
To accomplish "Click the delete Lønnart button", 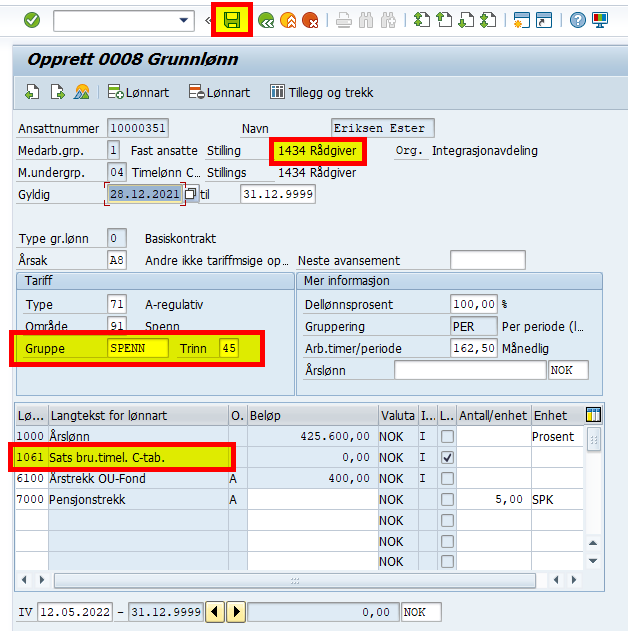I will 219,92.
